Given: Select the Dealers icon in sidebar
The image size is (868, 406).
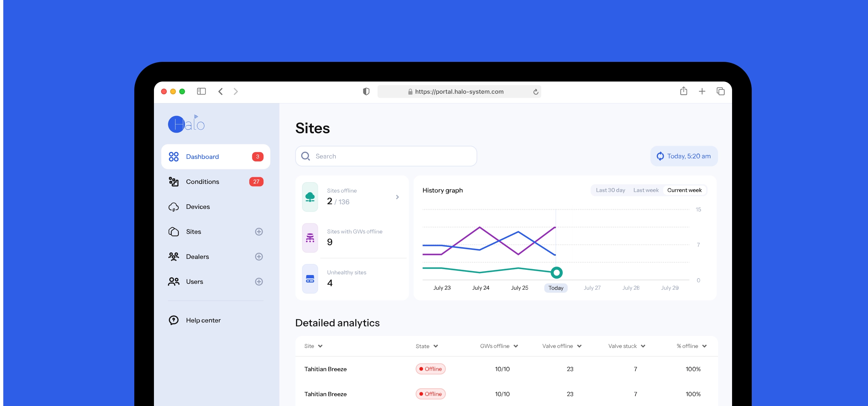Looking at the screenshot, I should click(x=174, y=257).
